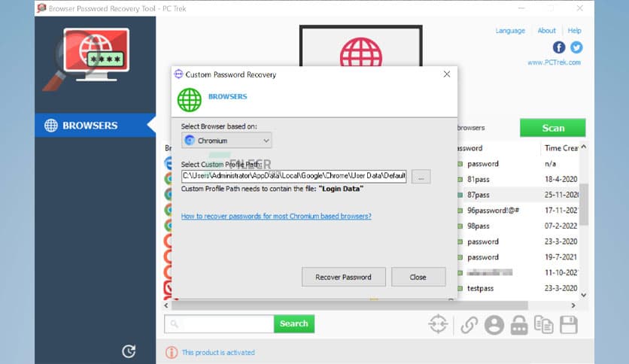This screenshot has height=364, width=629.
Task: Open the Chromium browser type dropdown
Action: pos(226,141)
